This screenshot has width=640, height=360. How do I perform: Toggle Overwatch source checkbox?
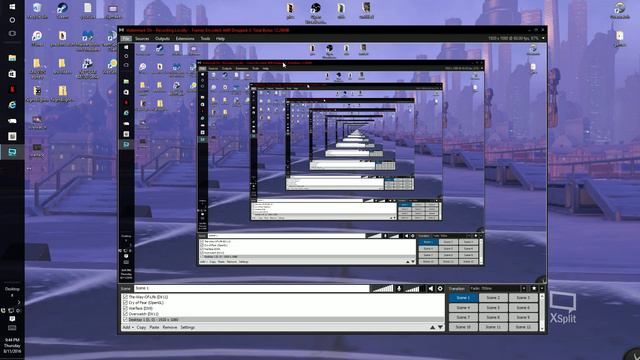pyautogui.click(x=125, y=314)
